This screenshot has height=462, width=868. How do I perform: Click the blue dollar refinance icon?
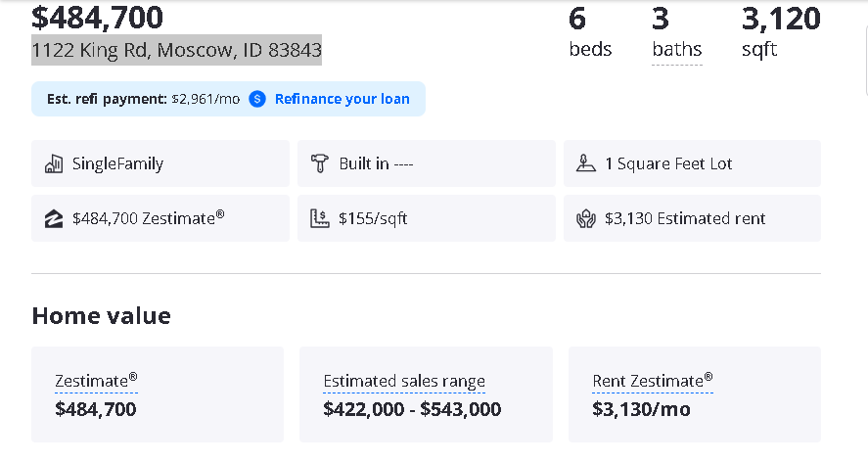(x=256, y=99)
